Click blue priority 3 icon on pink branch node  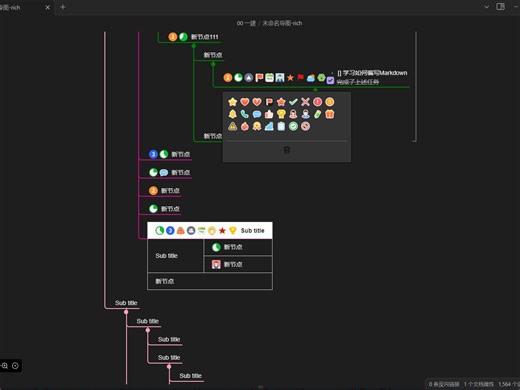(153, 154)
